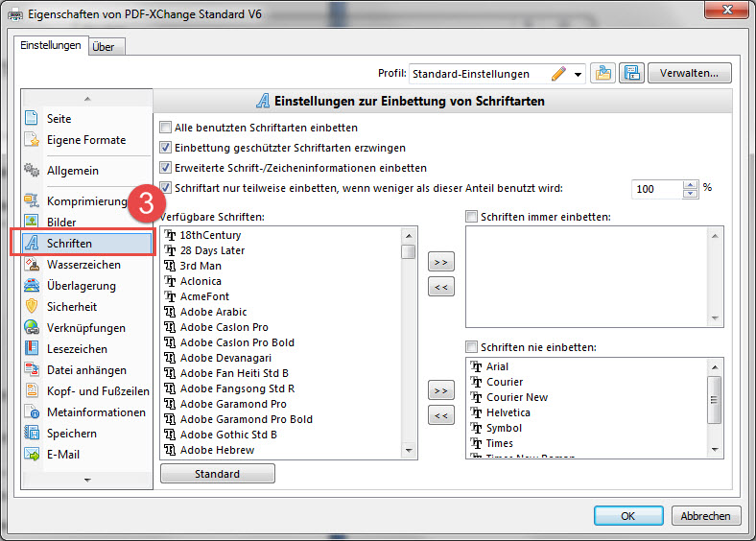Screen dimensions: 756x541
Task: Switch to the Über tab
Action: coord(104,47)
